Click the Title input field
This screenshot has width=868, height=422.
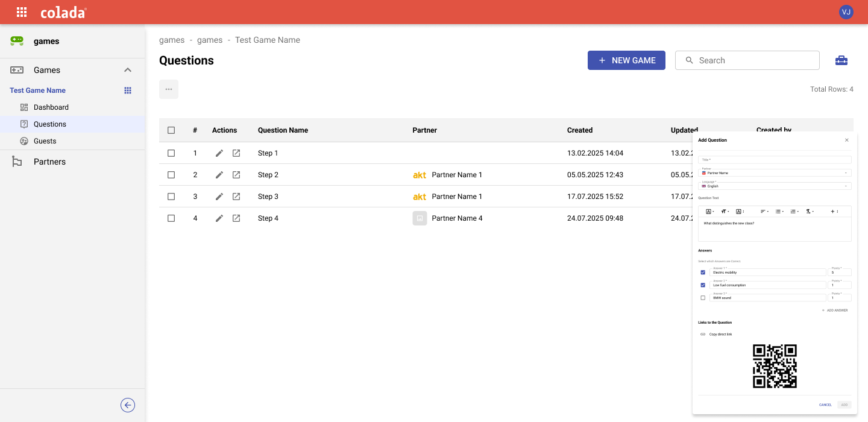pos(775,160)
